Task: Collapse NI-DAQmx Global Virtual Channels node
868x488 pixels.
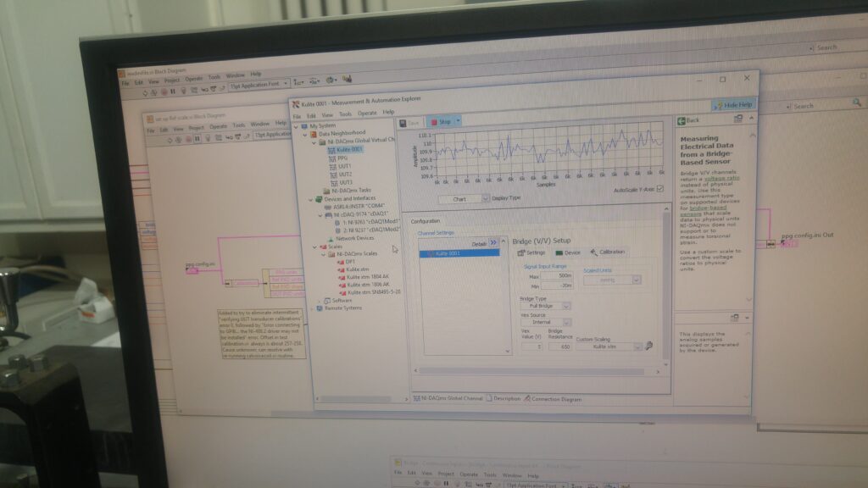Action: click(x=314, y=142)
